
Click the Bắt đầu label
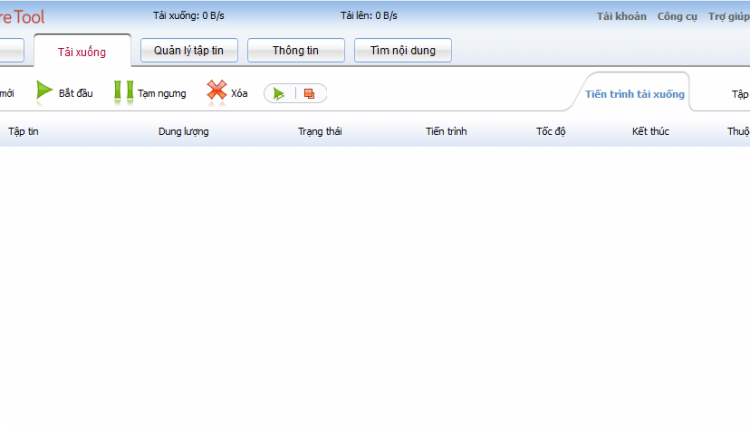(x=76, y=93)
